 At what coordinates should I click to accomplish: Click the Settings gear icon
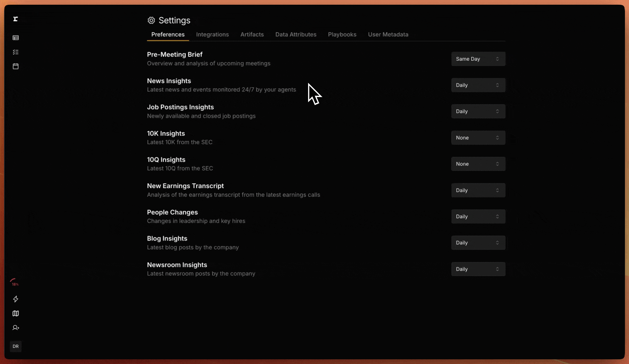coord(151,21)
